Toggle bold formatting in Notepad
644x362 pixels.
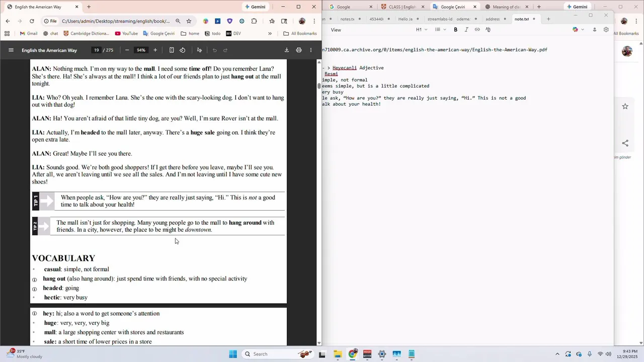456,30
